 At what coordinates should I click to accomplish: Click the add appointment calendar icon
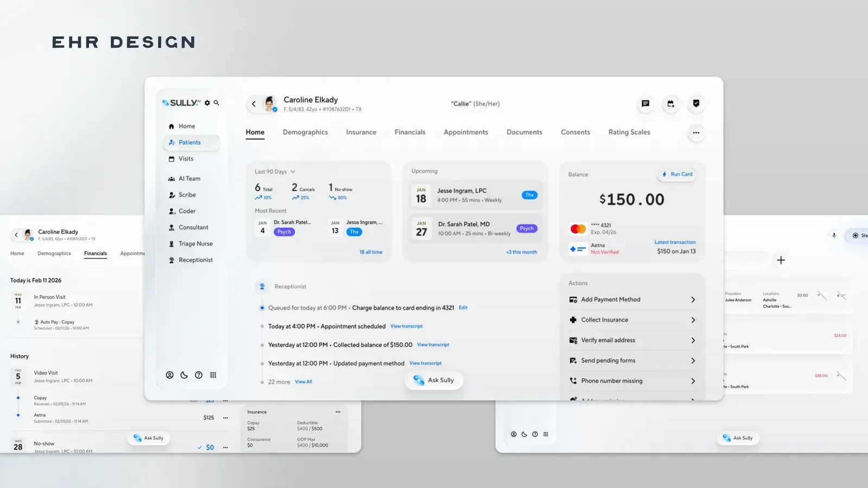(x=671, y=104)
